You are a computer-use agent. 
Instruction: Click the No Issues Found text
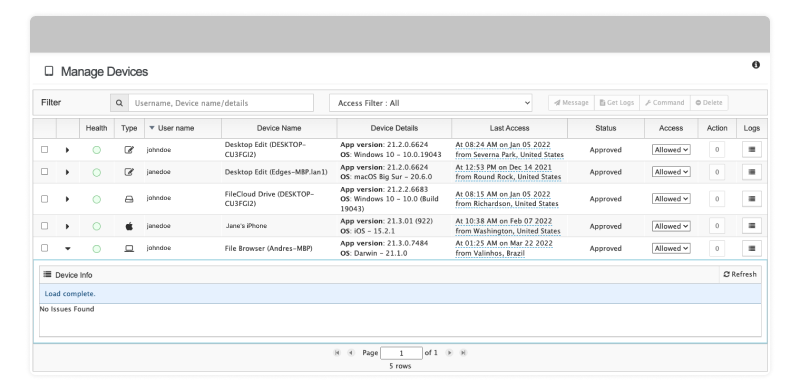[67, 309]
